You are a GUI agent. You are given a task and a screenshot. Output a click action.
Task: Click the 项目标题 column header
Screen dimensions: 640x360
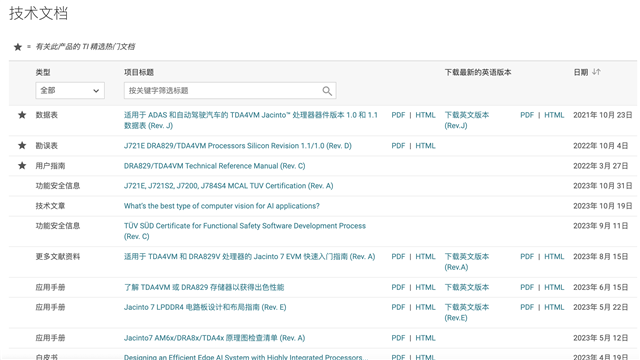(x=139, y=72)
